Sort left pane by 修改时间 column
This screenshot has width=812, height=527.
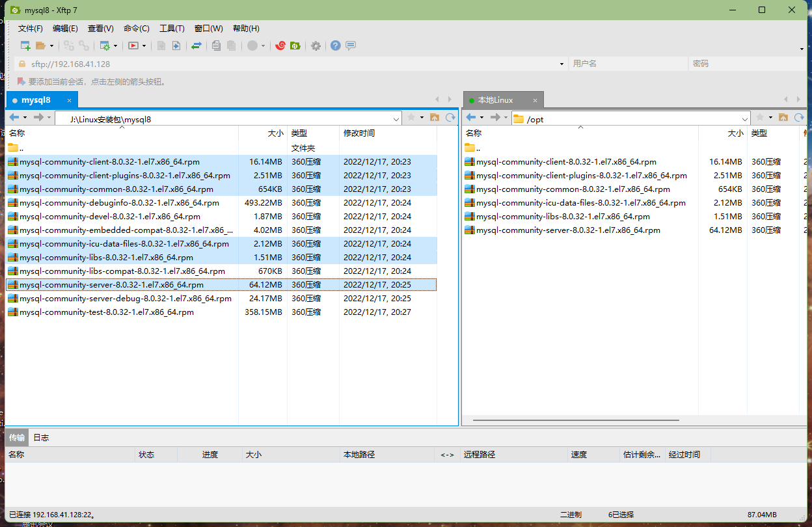point(388,133)
